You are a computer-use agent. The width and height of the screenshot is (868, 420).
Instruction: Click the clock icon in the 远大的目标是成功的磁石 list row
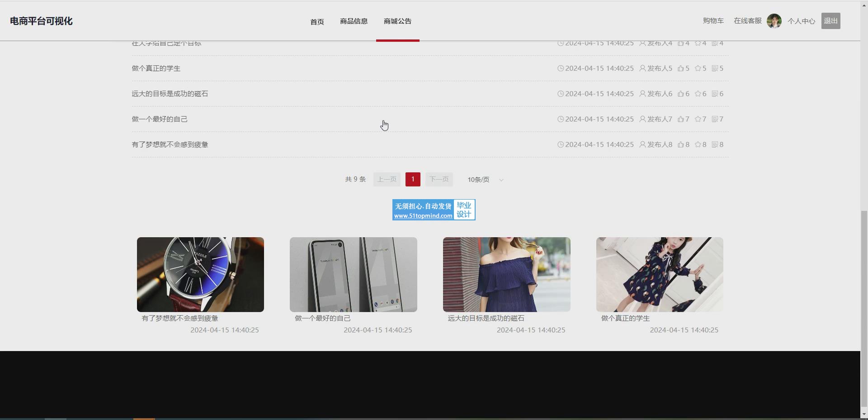(x=561, y=94)
